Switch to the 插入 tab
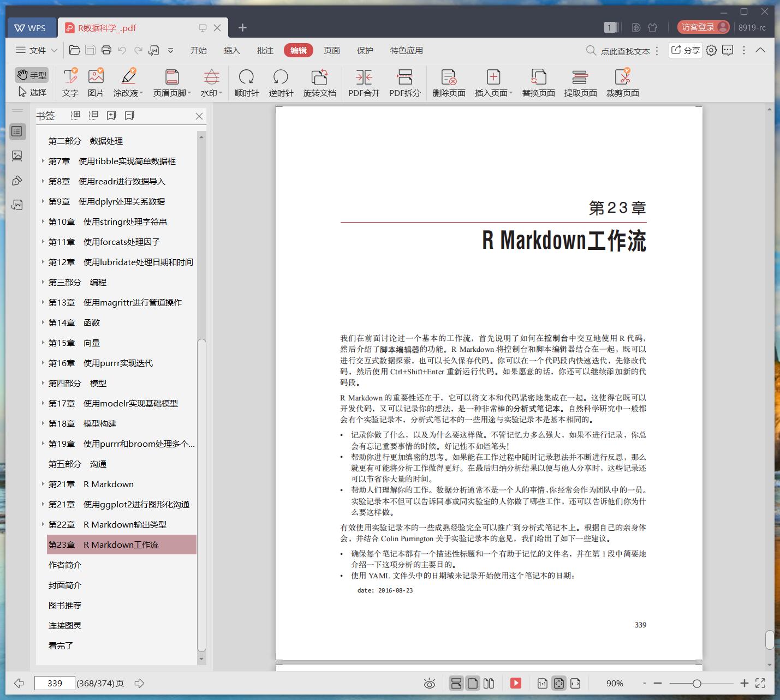 pos(232,50)
